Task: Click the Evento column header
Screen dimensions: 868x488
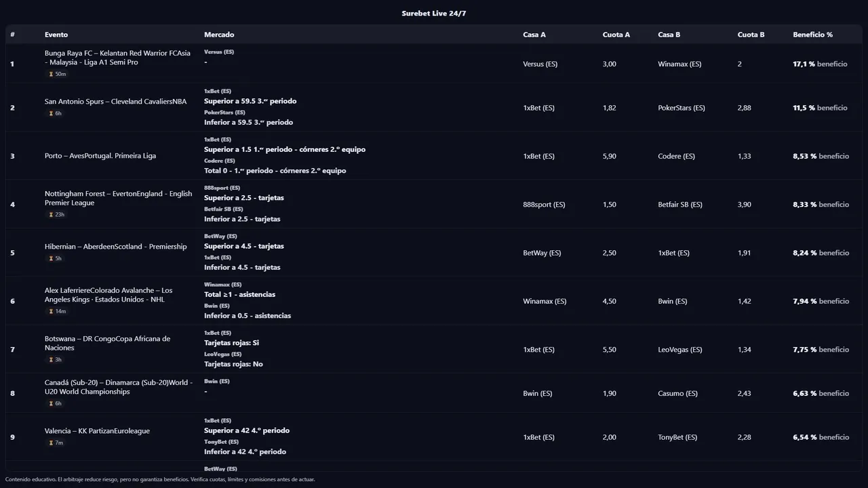Action: coord(56,35)
